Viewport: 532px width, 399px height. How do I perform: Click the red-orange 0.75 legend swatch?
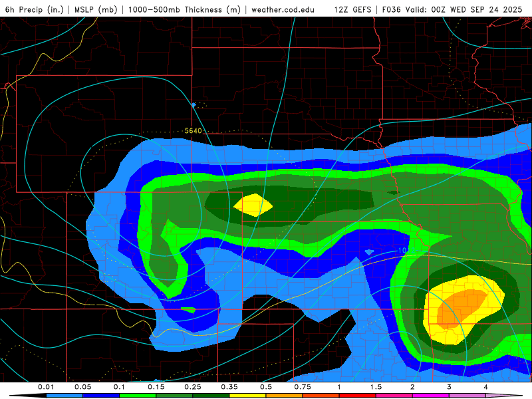(321, 396)
